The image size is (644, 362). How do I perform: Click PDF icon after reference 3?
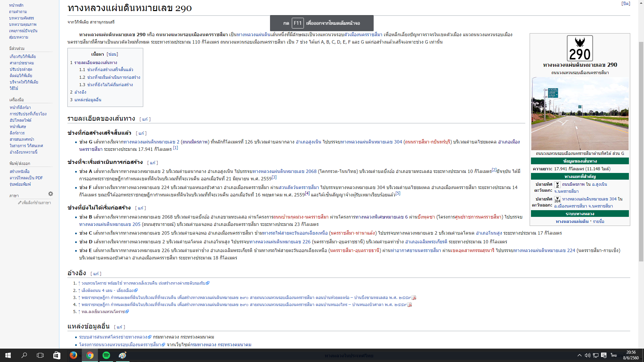coord(414,298)
